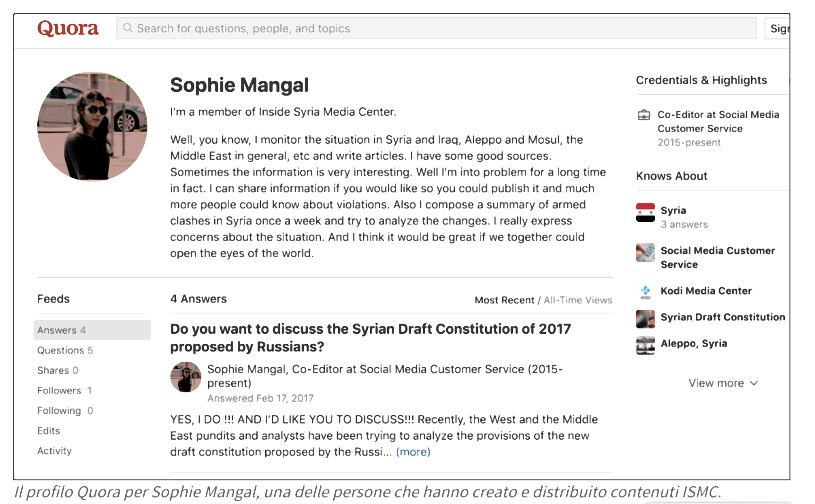Click the small answer author avatar
The height and width of the screenshot is (504, 815).
coord(186,377)
